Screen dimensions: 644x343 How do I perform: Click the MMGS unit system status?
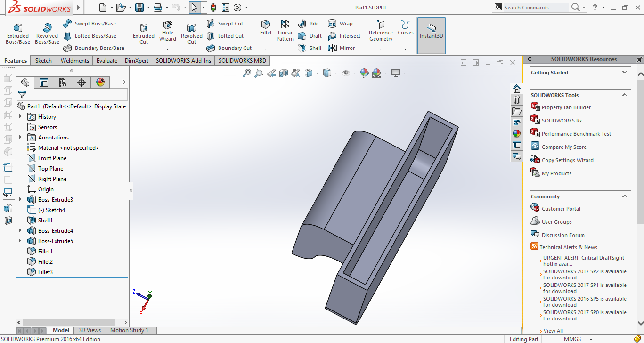click(x=572, y=339)
